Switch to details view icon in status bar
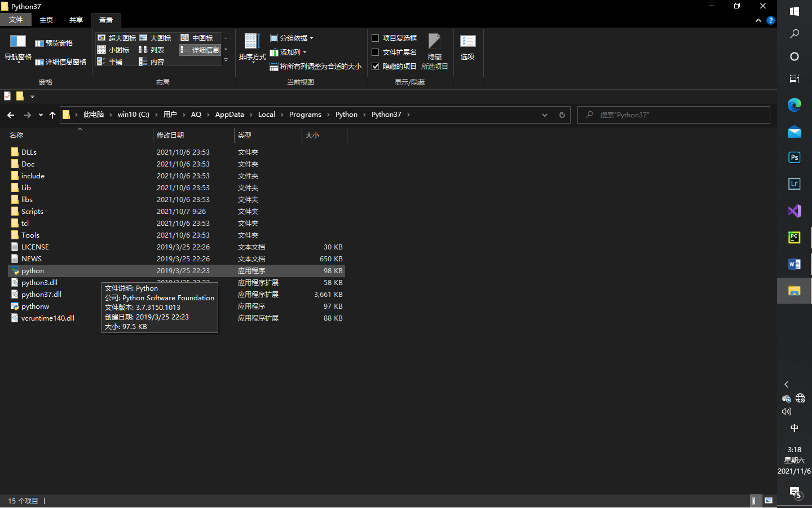The height and width of the screenshot is (508, 812). tap(756, 501)
